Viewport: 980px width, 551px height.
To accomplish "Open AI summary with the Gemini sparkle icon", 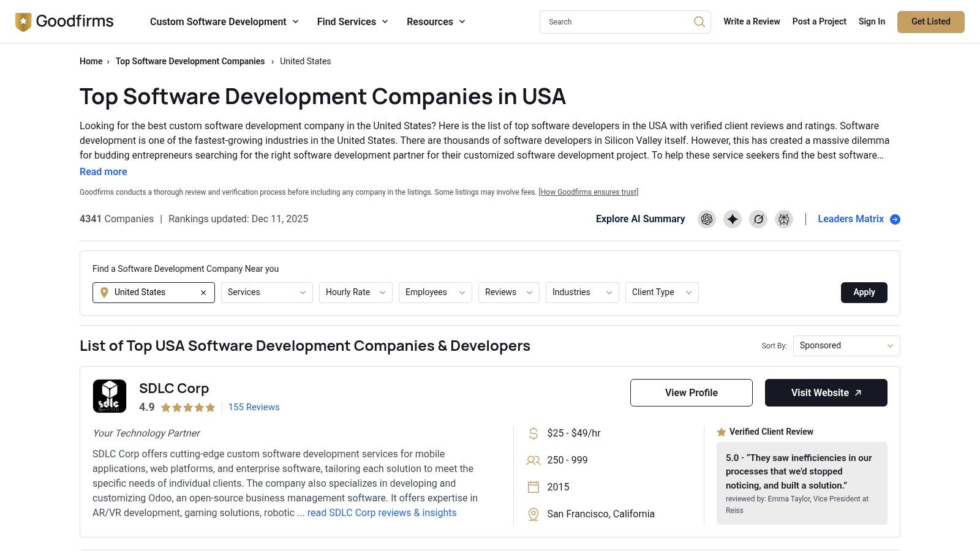I will click(733, 219).
